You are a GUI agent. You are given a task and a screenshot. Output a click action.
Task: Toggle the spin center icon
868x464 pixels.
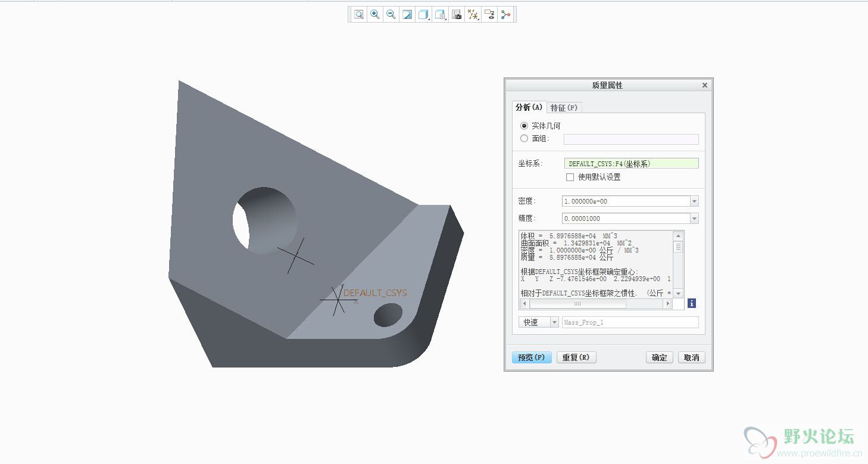coord(506,15)
